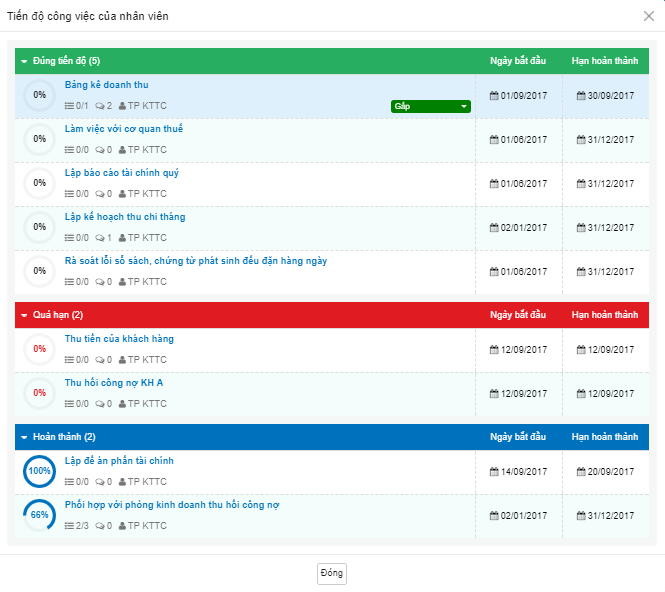Click checklist icon on Phối hợp với phòng kinh doanh
This screenshot has height=592, width=665.
coord(69,526)
